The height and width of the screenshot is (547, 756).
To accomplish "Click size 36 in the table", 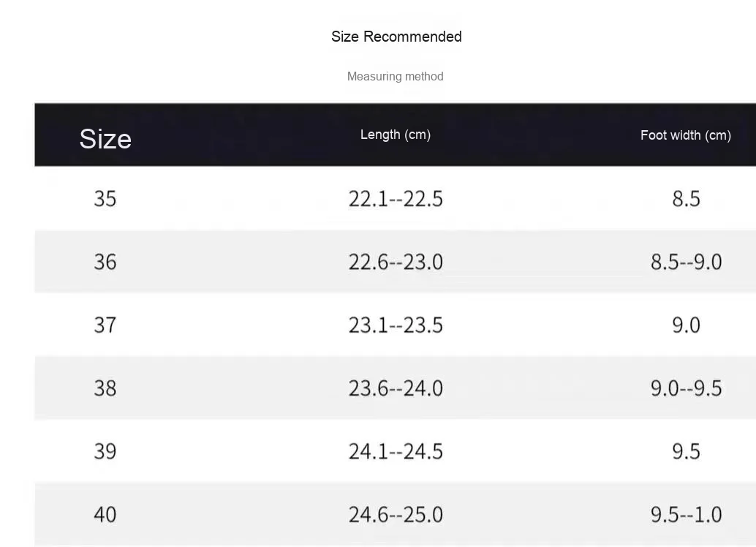I will (x=105, y=262).
